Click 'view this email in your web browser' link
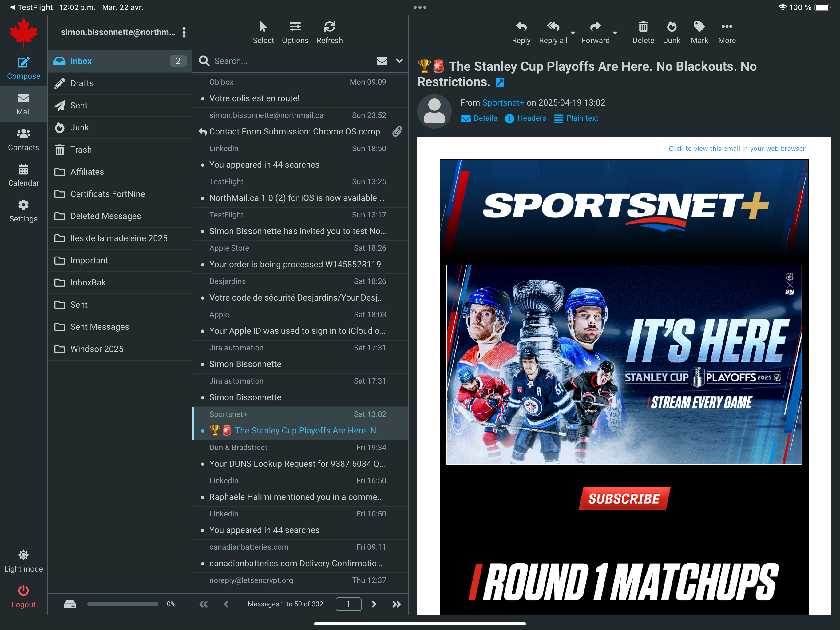Image resolution: width=840 pixels, height=630 pixels. (x=737, y=149)
